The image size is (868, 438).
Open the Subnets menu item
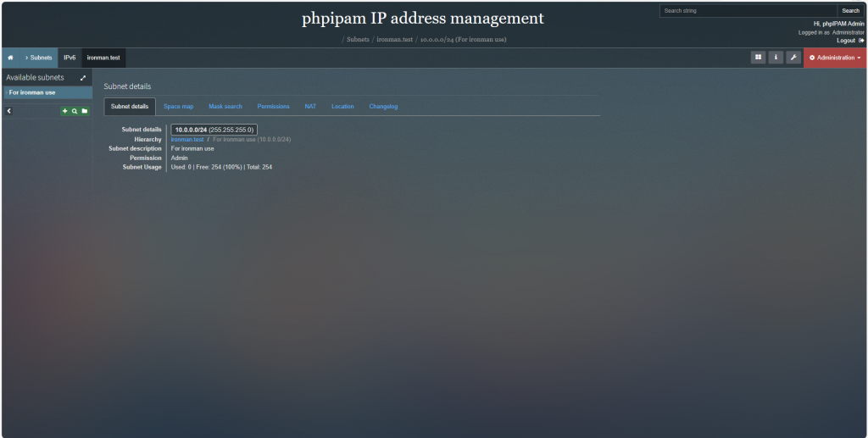click(x=38, y=58)
